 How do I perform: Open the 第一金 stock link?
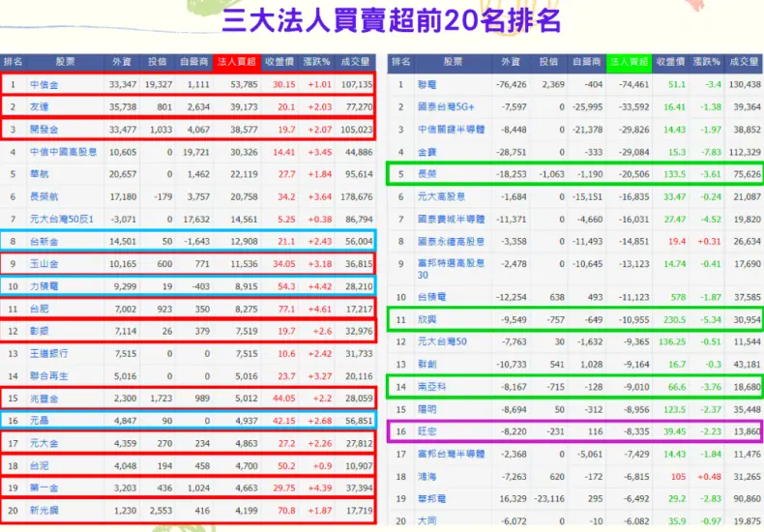click(x=44, y=488)
